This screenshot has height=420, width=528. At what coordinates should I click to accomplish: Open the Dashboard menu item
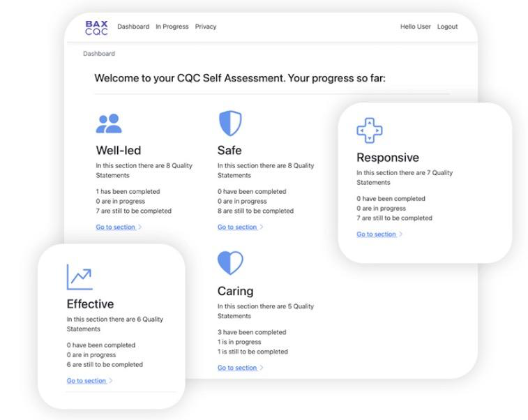pos(133,27)
